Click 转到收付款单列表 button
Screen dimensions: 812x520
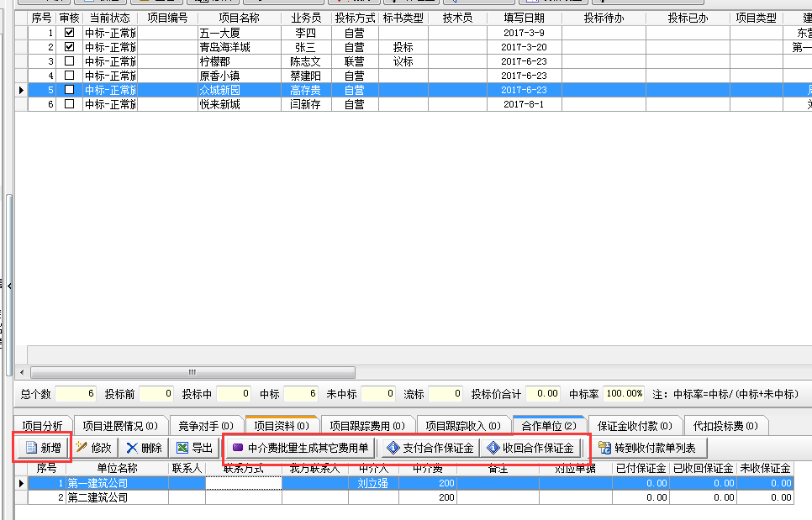coord(646,448)
